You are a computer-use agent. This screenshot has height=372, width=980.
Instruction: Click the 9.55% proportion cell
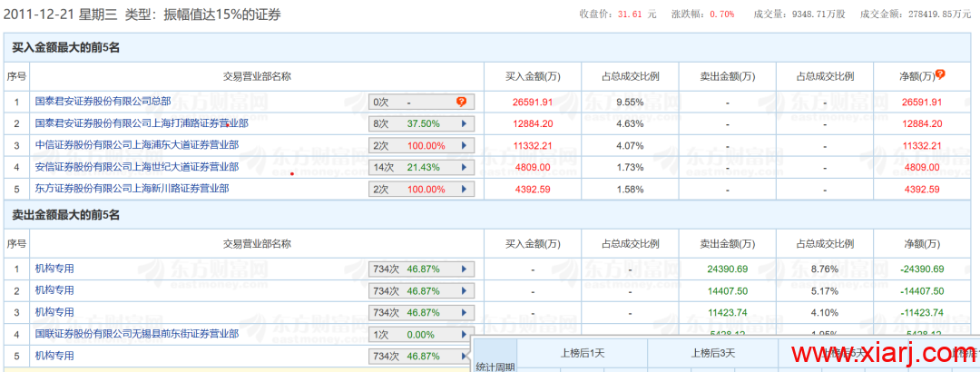(630, 102)
